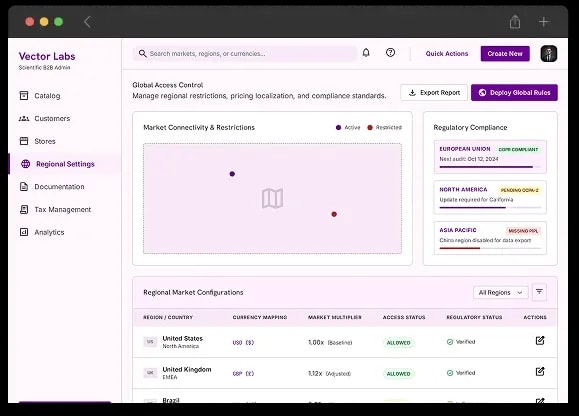This screenshot has width=579, height=416.
Task: Sort by Currency Mapping column header
Action: tap(260, 317)
